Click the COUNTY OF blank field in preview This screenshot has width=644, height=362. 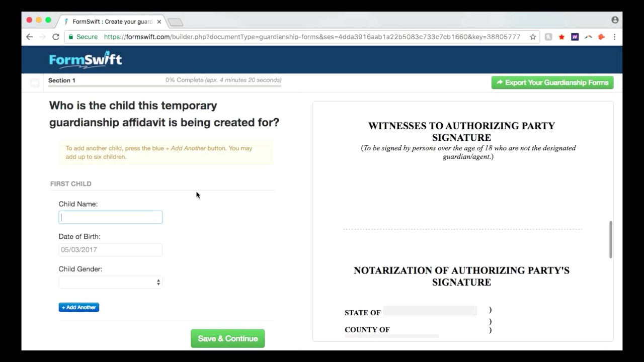click(392, 335)
